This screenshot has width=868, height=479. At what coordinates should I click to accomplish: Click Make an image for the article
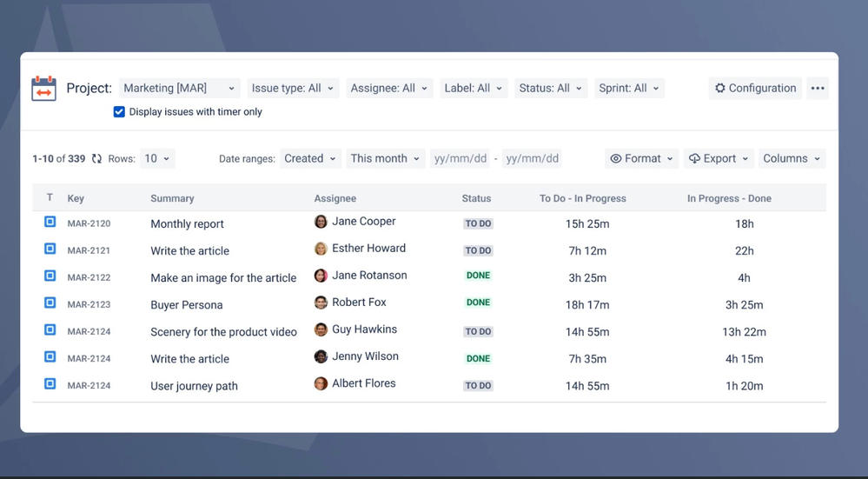tap(223, 278)
